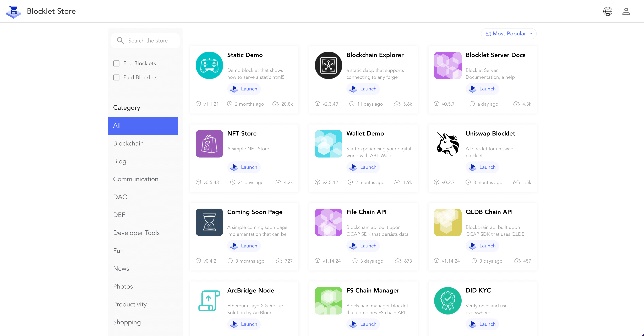Viewport: 644px width, 336px height.
Task: Click the Static Demo gamepad icon
Action: tap(209, 65)
